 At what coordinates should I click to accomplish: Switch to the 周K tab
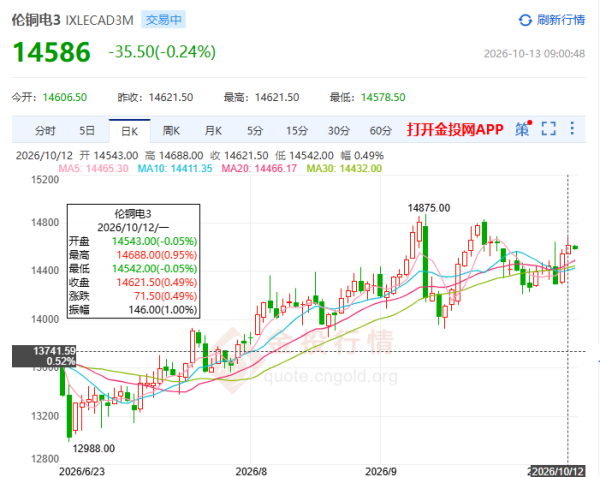click(171, 131)
